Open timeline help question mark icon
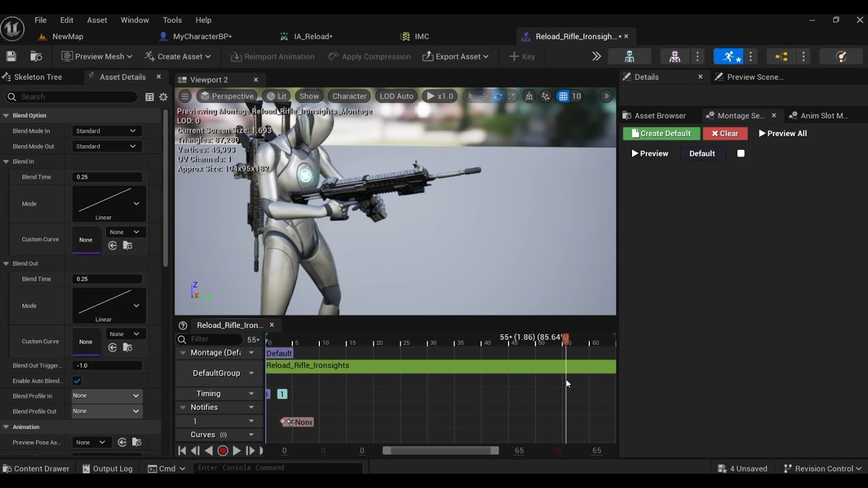The image size is (868, 488). (182, 325)
